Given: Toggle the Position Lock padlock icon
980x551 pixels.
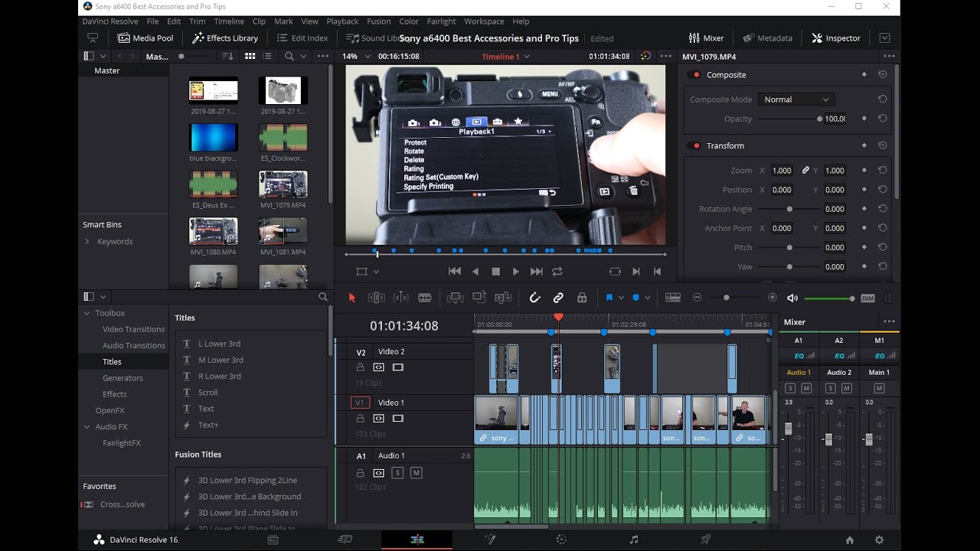Looking at the screenshot, I should 582,298.
